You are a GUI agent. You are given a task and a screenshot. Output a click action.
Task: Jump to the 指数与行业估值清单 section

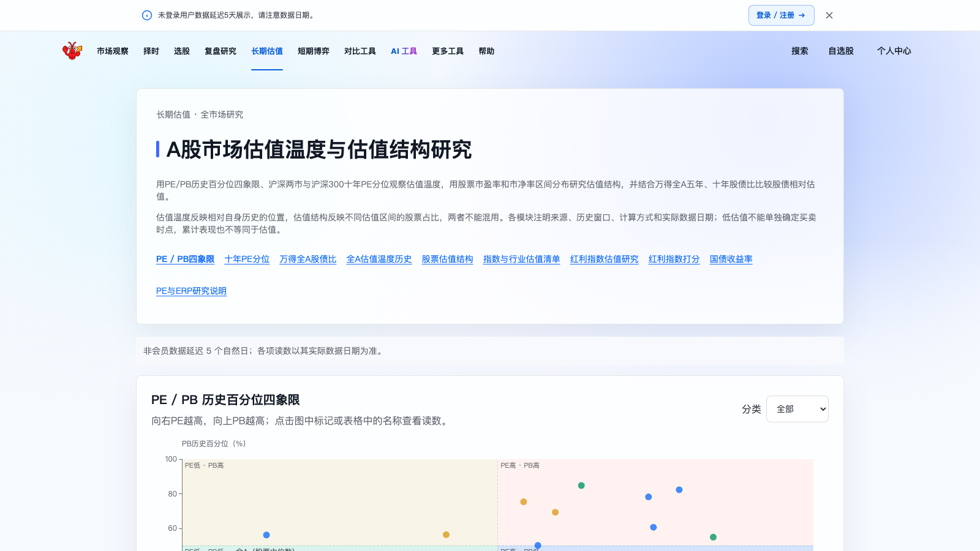point(522,259)
